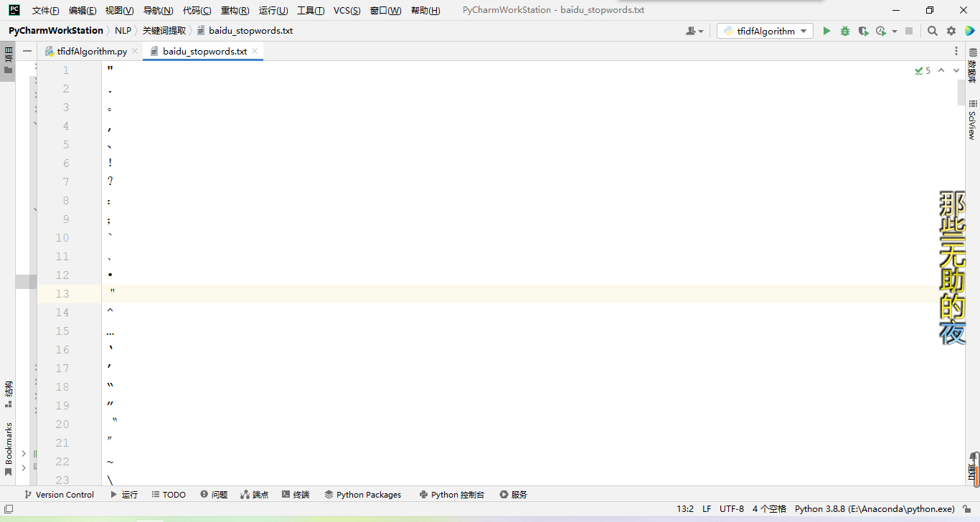Start debugging with the bug icon
The image size is (980, 522).
point(845,31)
